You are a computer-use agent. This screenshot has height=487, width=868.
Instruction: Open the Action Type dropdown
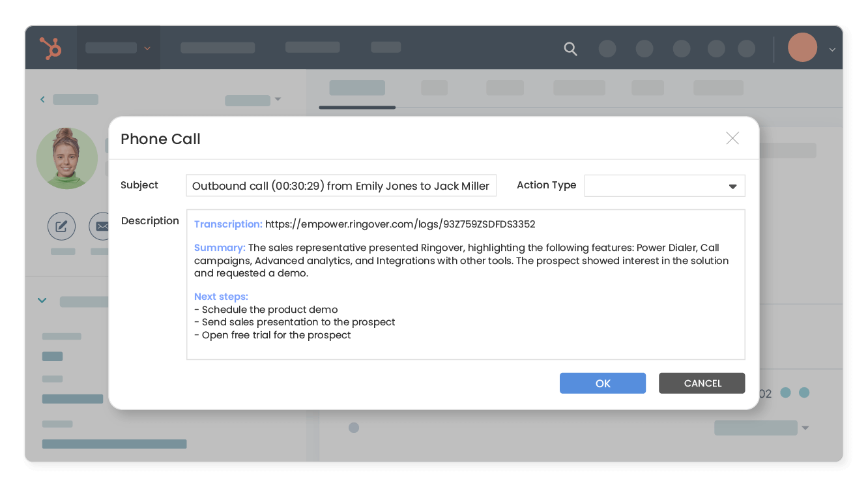pyautogui.click(x=664, y=186)
